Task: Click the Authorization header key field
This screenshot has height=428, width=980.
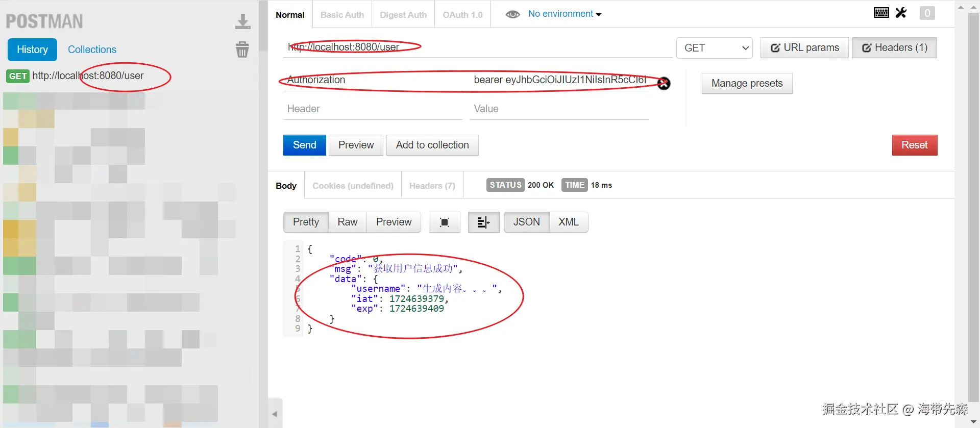Action: 373,80
